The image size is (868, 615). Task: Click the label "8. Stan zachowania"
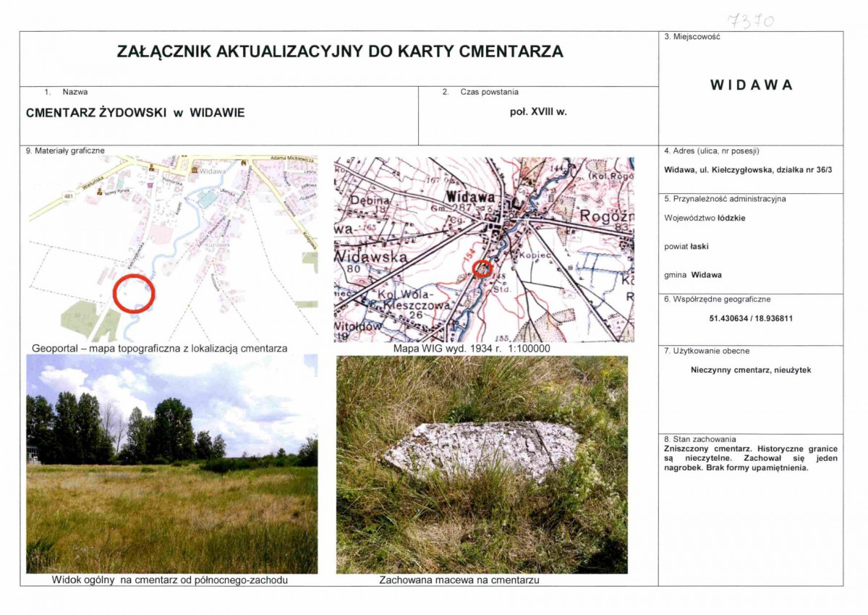click(699, 439)
